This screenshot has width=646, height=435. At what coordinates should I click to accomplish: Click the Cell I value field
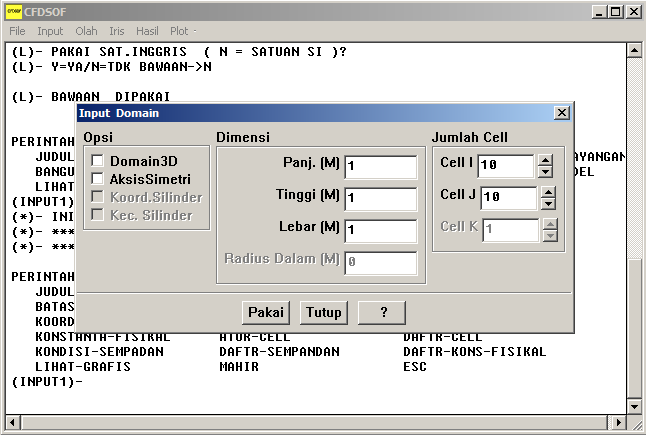pos(506,166)
